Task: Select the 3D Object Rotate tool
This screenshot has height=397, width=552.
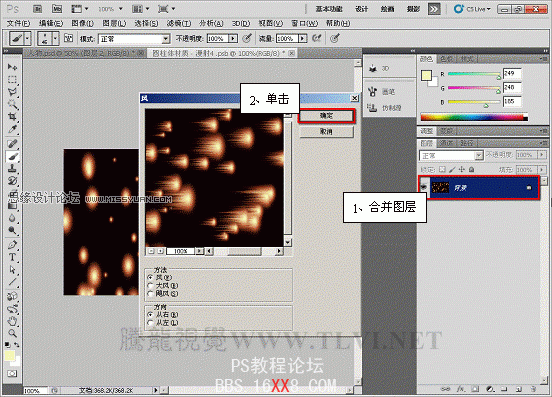Action: pos(12,296)
